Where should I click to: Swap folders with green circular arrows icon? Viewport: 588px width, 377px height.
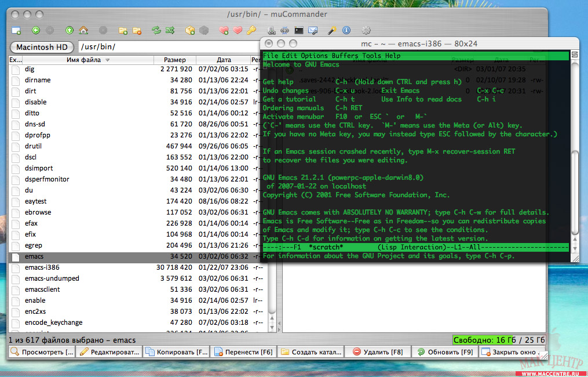[156, 30]
